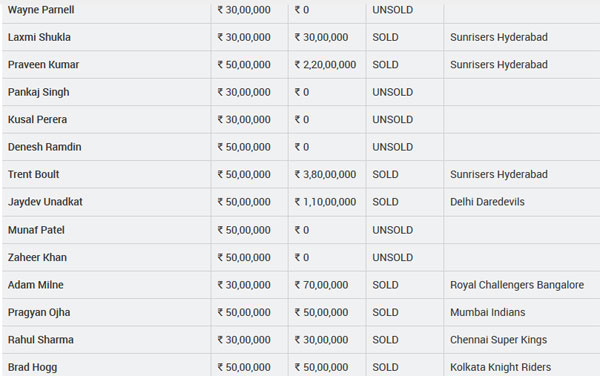
Task: Click Sunrisers Hyderabad next to Laxmi Shukla
Action: pyautogui.click(x=499, y=37)
